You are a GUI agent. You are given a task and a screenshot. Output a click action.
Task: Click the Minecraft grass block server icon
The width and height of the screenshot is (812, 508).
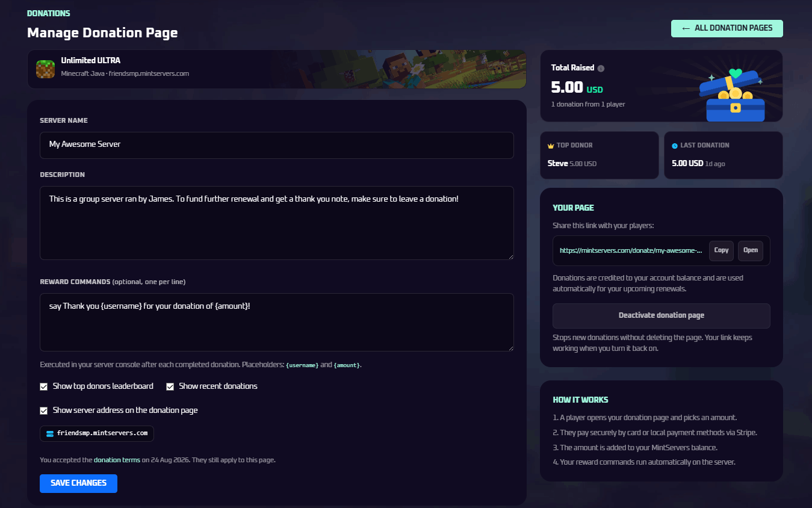coord(45,69)
